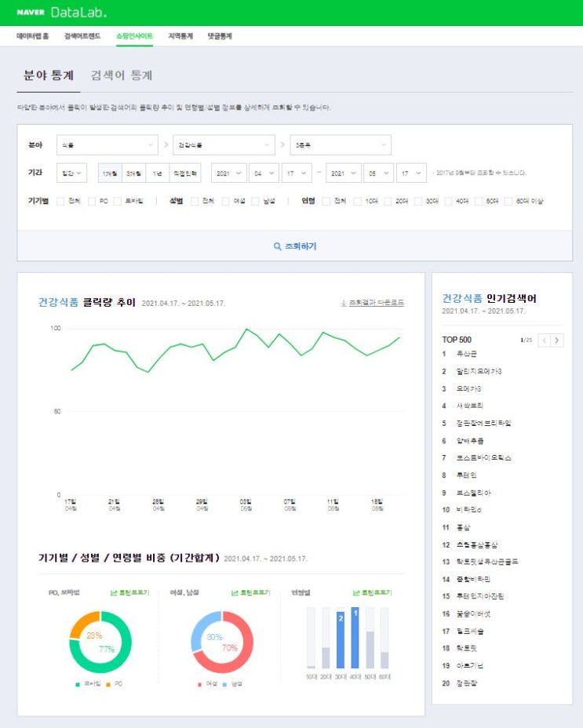Go to previous page of TOP 500 list
The width and height of the screenshot is (583, 728).
pyautogui.click(x=544, y=340)
